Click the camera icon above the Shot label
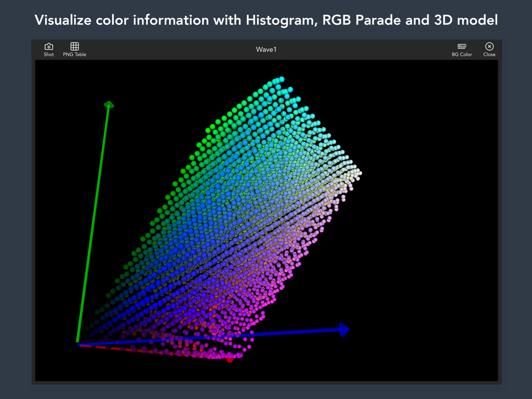 pyautogui.click(x=48, y=46)
